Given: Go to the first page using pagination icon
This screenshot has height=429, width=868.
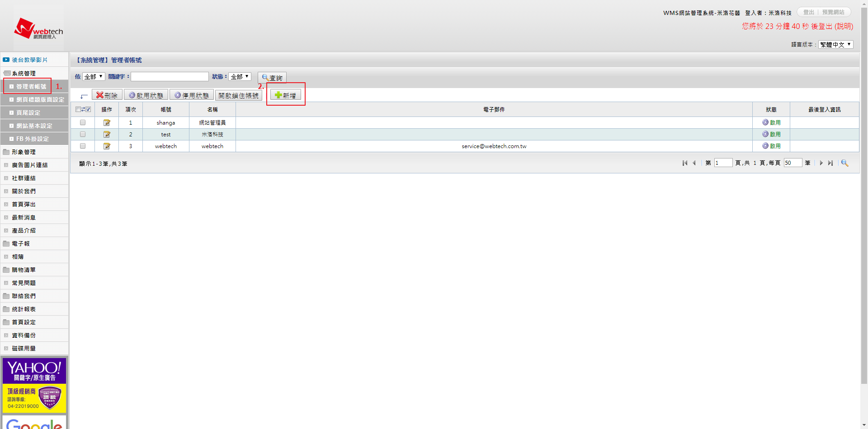Looking at the screenshot, I should point(685,163).
